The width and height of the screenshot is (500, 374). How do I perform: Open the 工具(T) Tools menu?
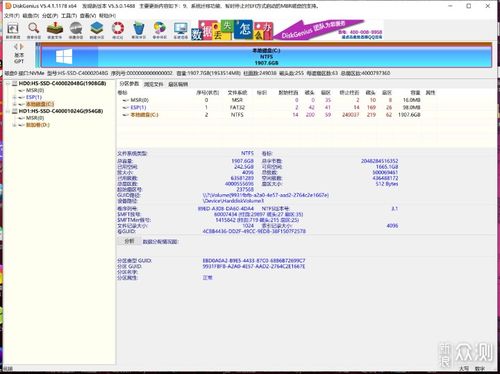pos(69,16)
